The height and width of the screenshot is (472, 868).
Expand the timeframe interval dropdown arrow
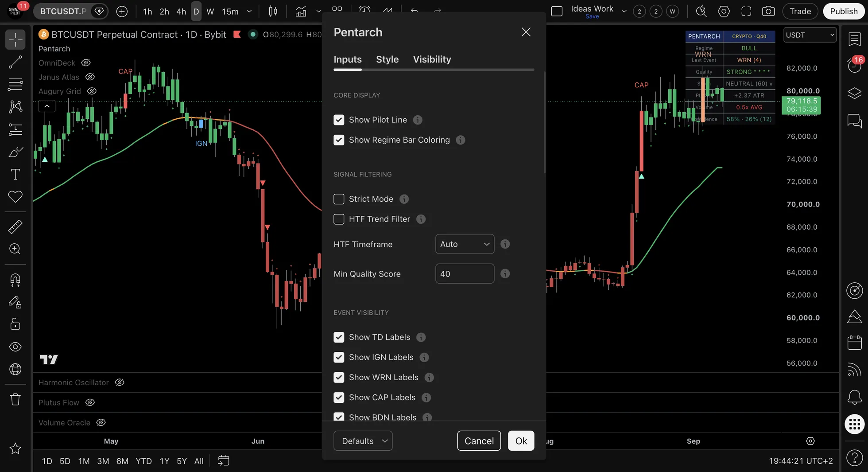(x=249, y=11)
